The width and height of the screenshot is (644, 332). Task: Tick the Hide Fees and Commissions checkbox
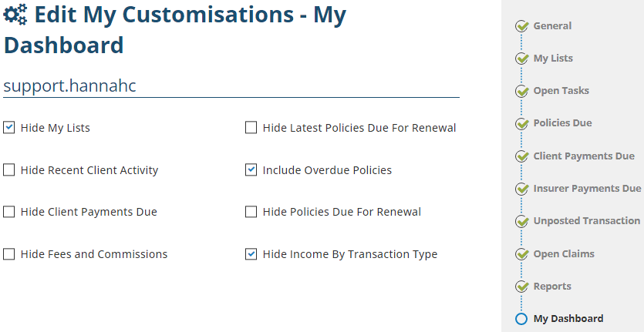coord(9,254)
